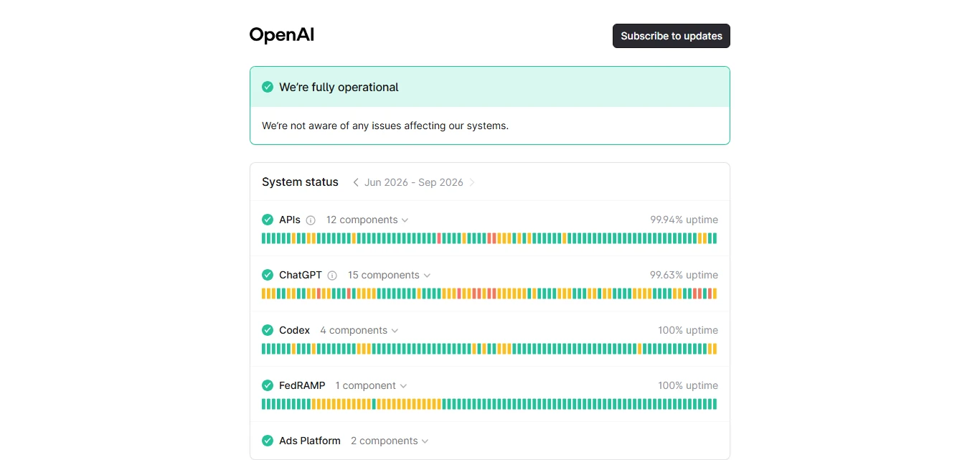The width and height of the screenshot is (980, 460).
Task: Click the Ads Platform green status check icon
Action: pos(268,441)
